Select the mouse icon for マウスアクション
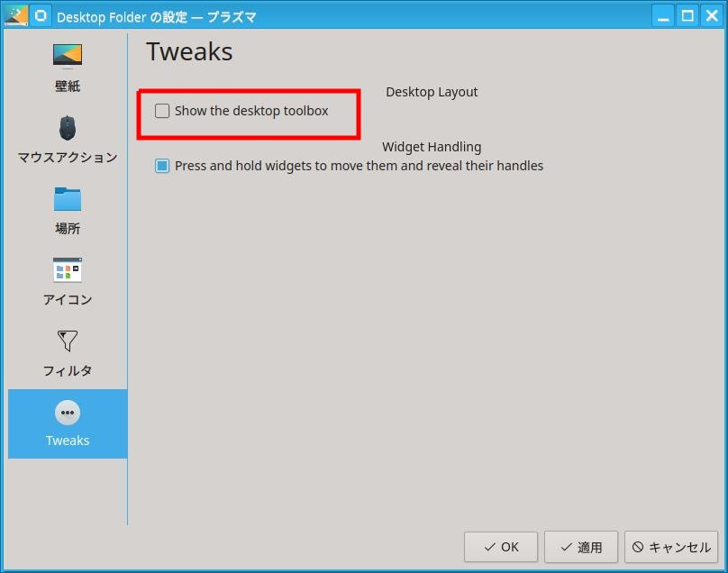 point(68,128)
